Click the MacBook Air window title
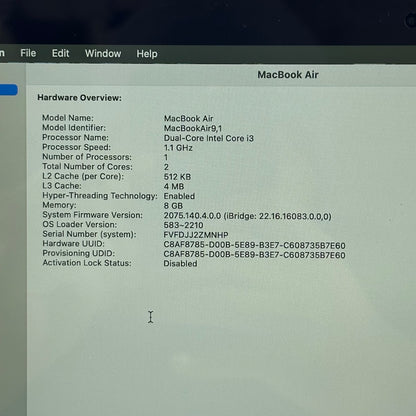The image size is (416, 416). (x=288, y=75)
